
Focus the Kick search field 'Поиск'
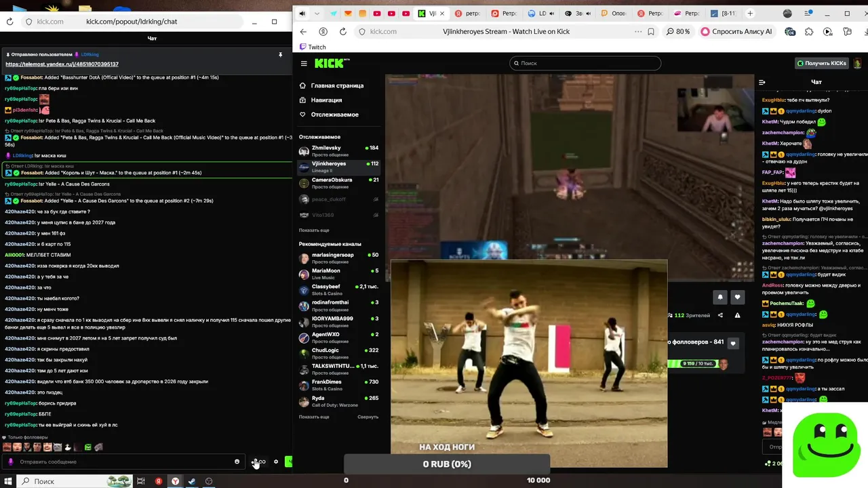click(585, 63)
